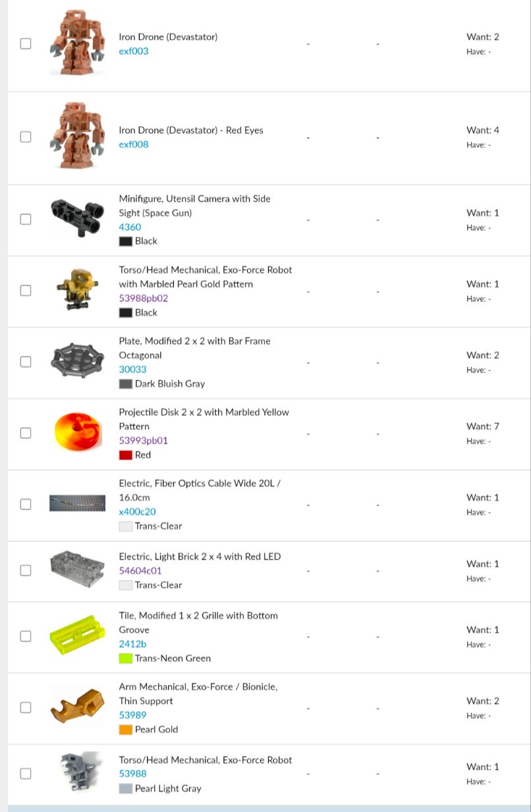531x812 pixels.
Task: Open the exf003 catalog link
Action: click(x=134, y=51)
